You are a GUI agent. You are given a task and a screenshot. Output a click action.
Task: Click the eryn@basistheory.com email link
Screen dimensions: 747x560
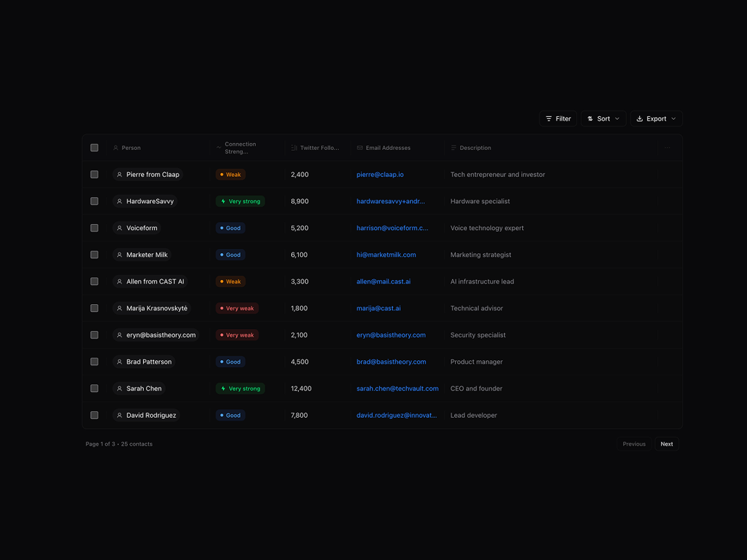coord(391,335)
